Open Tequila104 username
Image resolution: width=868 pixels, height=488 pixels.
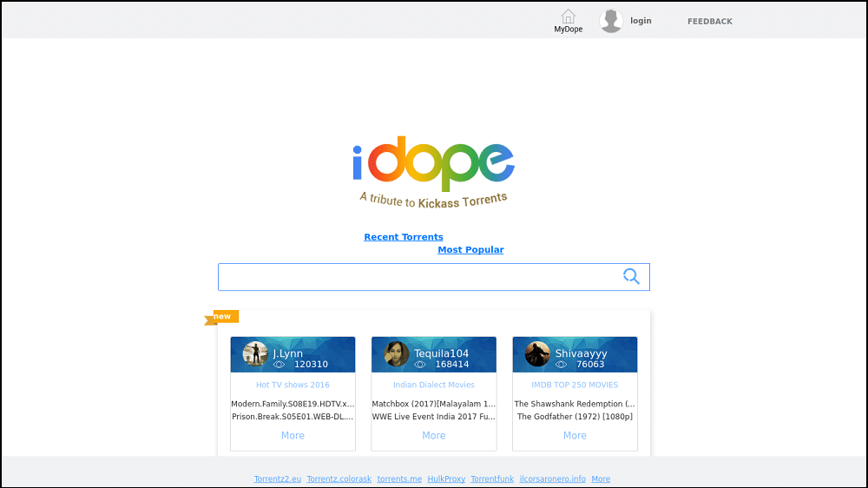click(441, 353)
